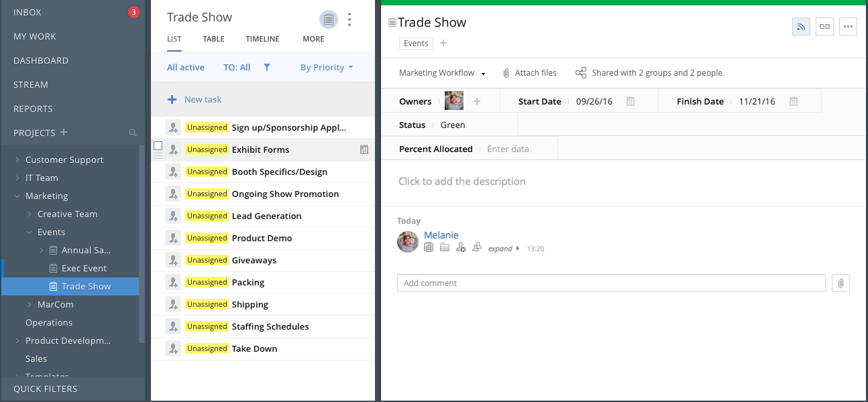Image resolution: width=868 pixels, height=402 pixels.
Task: Click into the Add comment field
Action: pyautogui.click(x=611, y=283)
